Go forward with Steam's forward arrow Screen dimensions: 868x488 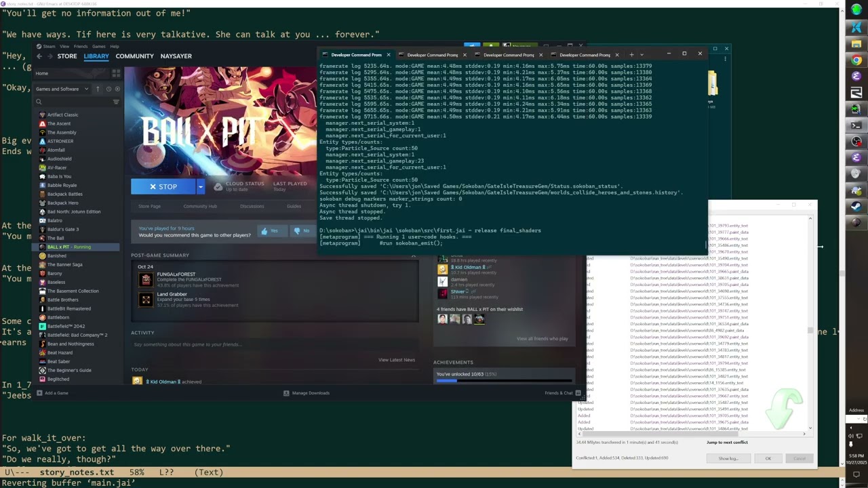coord(50,56)
